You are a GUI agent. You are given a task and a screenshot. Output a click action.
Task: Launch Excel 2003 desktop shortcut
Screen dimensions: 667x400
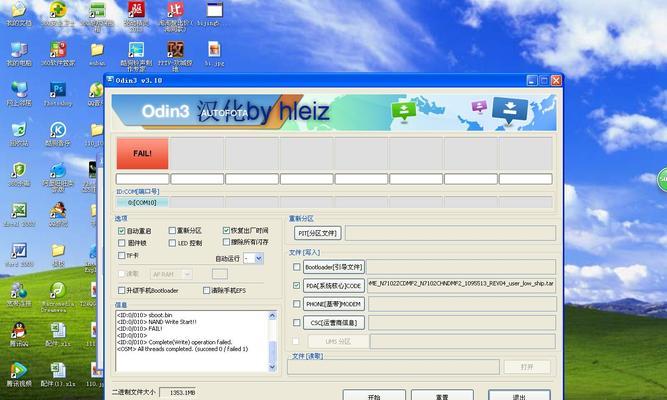pyautogui.click(x=19, y=211)
